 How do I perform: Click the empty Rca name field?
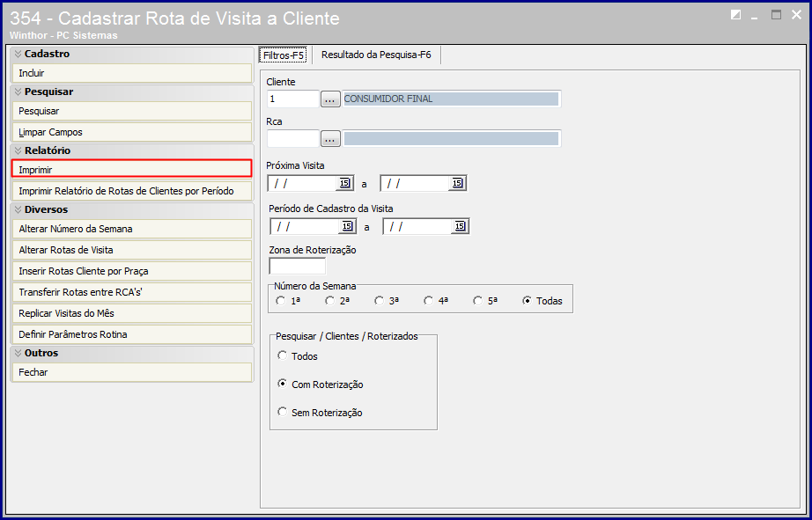[x=452, y=139]
